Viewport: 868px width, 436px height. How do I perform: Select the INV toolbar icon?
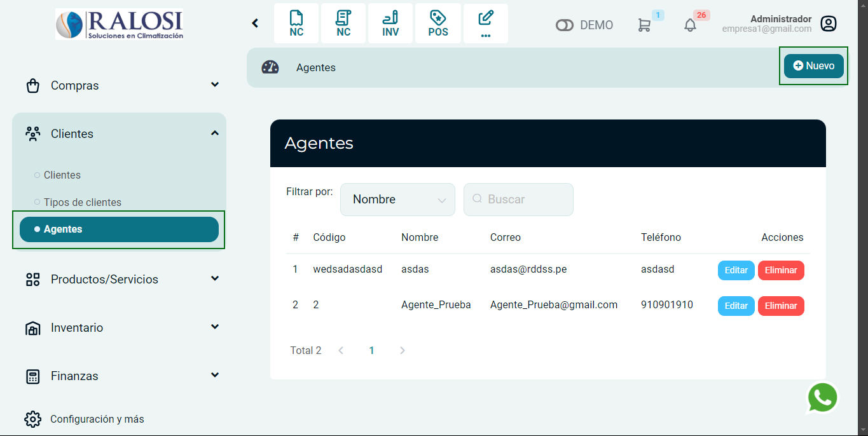pyautogui.click(x=390, y=23)
